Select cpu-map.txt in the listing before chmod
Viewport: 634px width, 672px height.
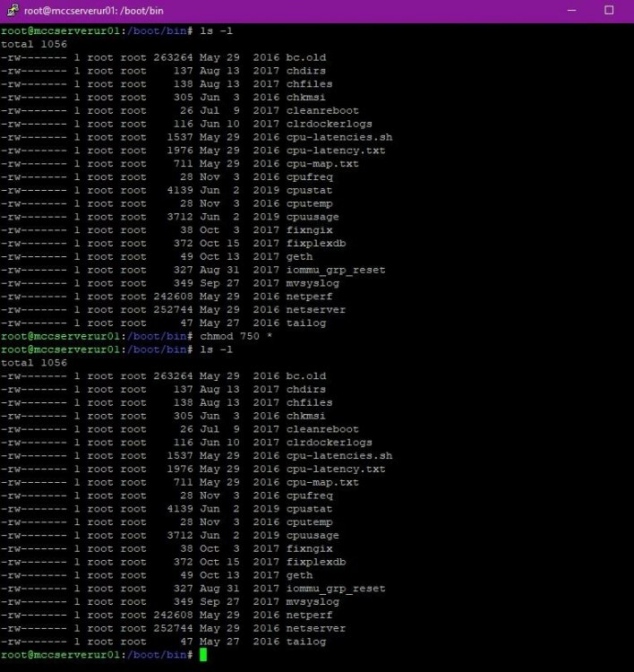322,164
